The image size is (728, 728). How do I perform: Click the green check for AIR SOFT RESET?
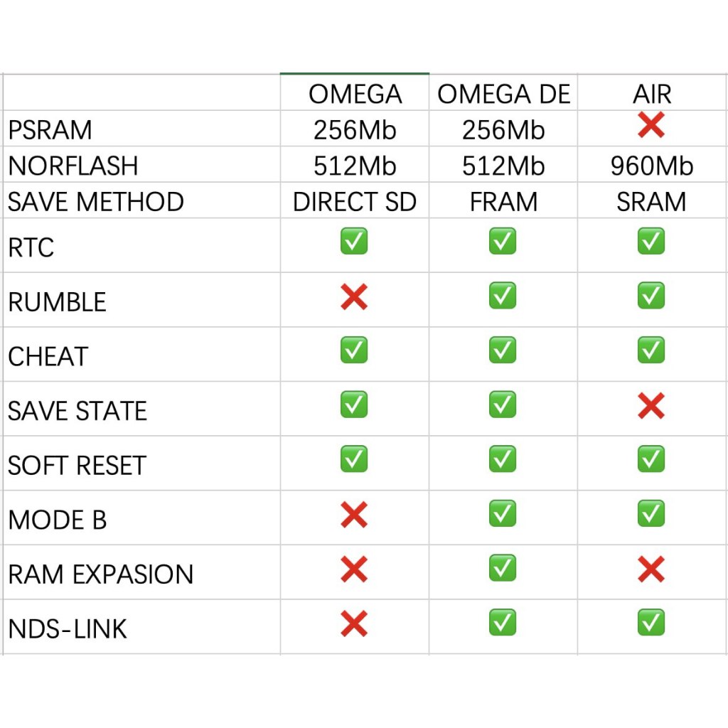tap(651, 459)
